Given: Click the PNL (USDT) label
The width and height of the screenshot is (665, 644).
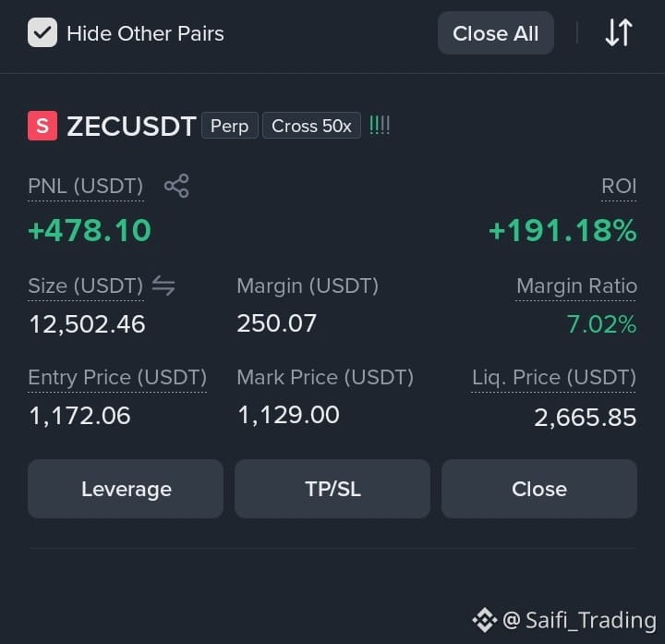Looking at the screenshot, I should pyautogui.click(x=86, y=187).
